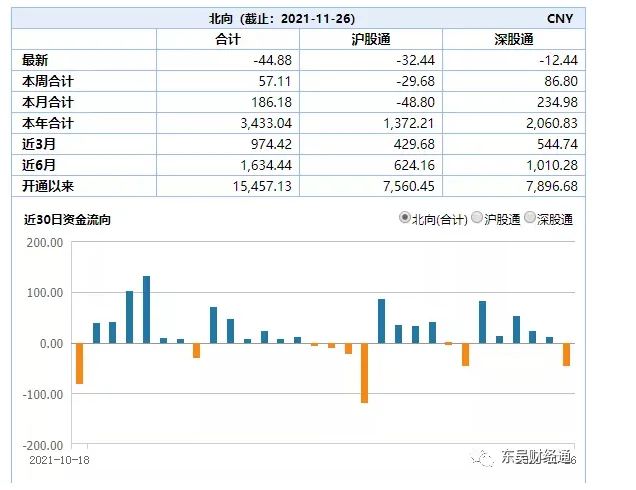The height and width of the screenshot is (490, 636).
Task: Click the first orange bar at chart left
Action: coord(79,363)
